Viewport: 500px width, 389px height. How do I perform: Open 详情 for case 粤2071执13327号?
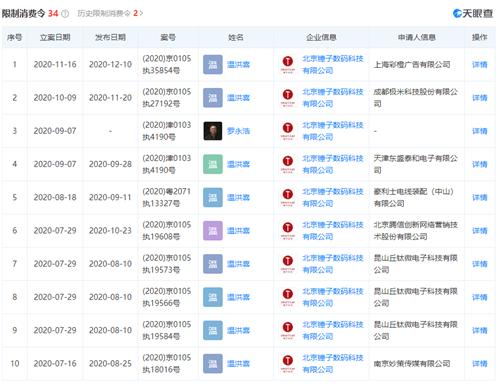pyautogui.click(x=480, y=197)
